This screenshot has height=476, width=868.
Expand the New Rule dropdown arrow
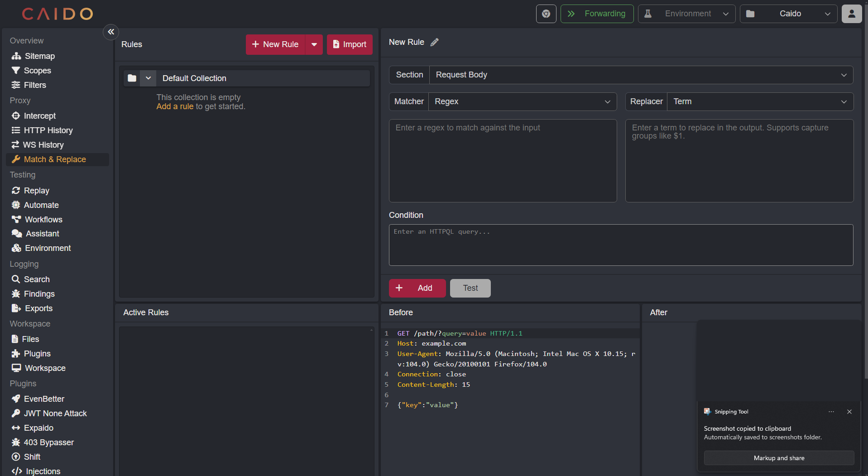pos(314,44)
